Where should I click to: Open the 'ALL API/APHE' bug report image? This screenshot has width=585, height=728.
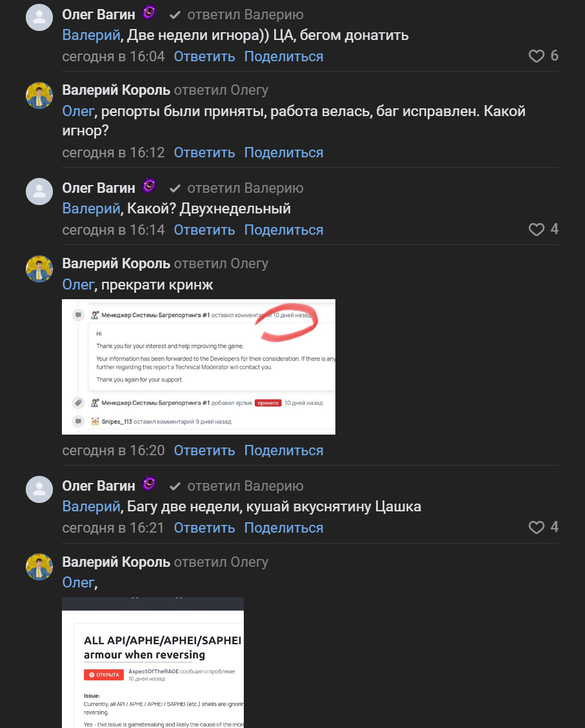pyautogui.click(x=153, y=663)
